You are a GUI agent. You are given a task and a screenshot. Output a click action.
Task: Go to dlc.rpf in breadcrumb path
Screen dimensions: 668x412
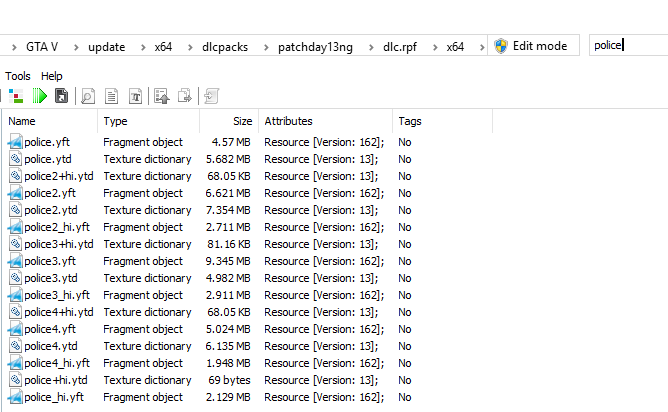point(400,47)
